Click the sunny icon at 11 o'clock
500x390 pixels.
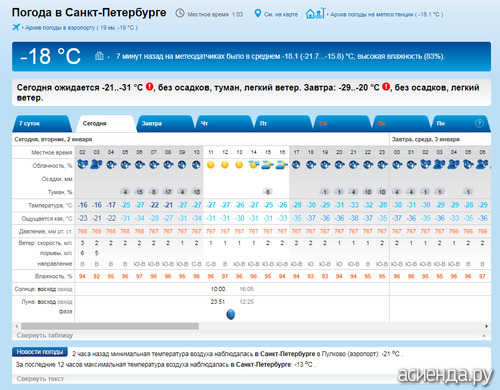pyautogui.click(x=211, y=165)
